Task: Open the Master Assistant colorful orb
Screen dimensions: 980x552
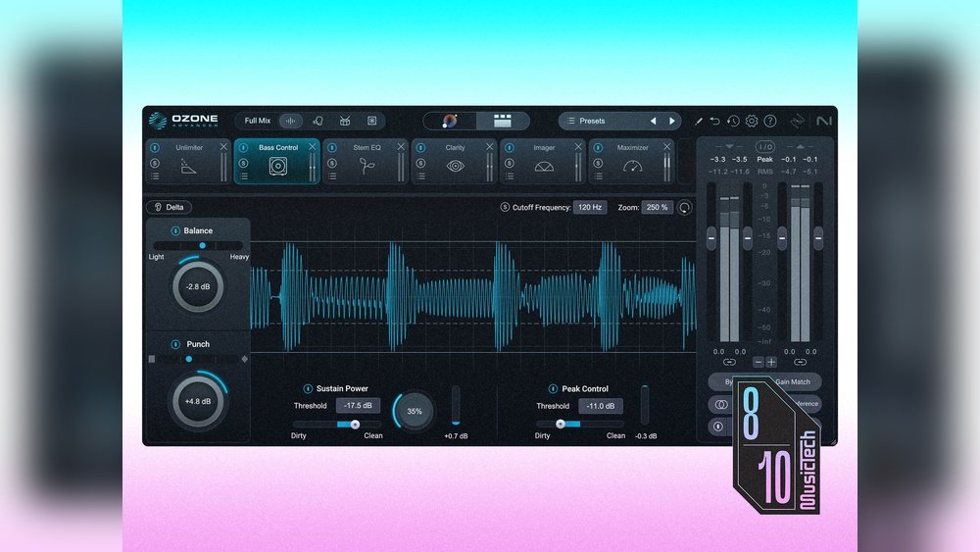Action: tap(450, 121)
